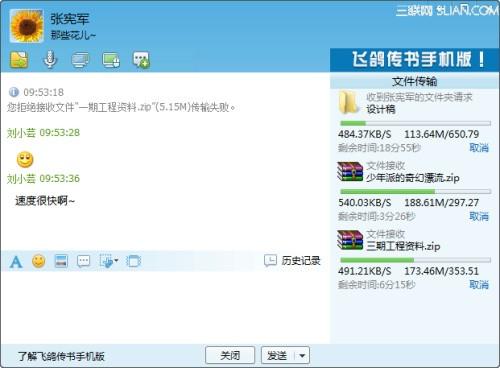The height and width of the screenshot is (368, 500).
Task: Start voice chat with microphone icon
Action: click(x=50, y=60)
